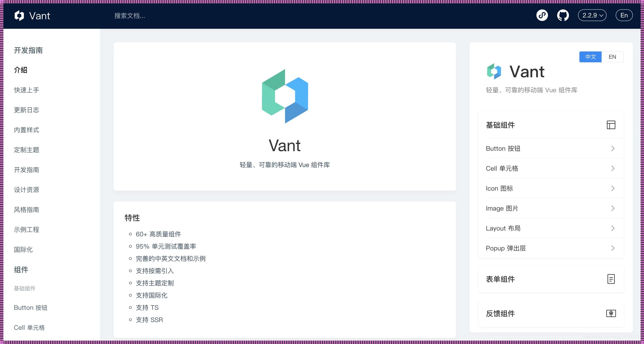644x344 pixels.
Task: Click the 表单组件 form icon
Action: pos(611,279)
